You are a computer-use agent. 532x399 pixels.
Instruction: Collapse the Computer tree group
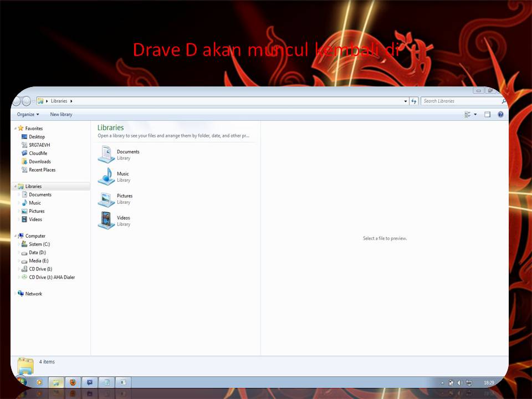click(x=16, y=236)
